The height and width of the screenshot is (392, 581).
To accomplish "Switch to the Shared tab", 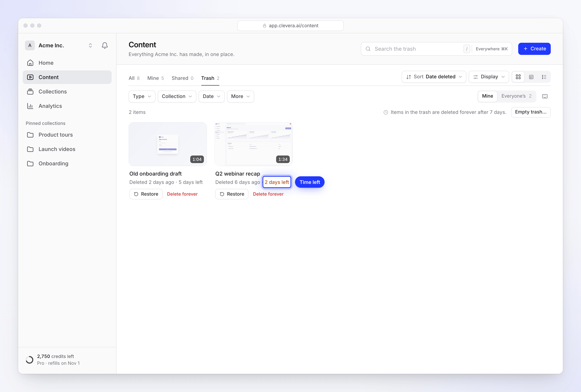I will 183,78.
